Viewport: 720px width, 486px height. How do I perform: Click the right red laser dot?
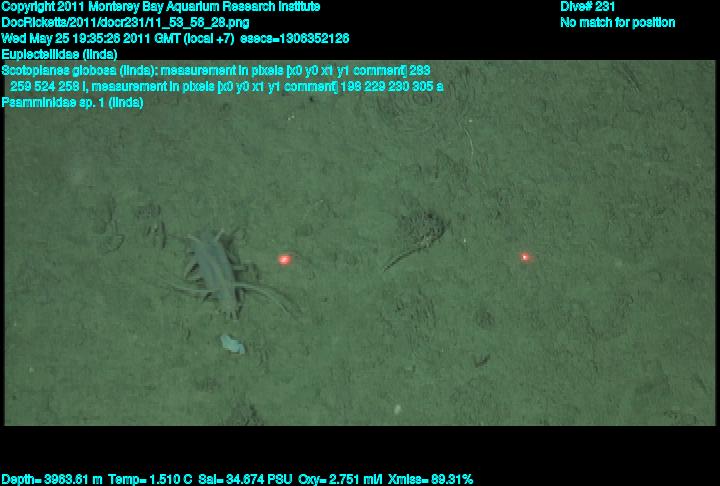(x=525, y=257)
